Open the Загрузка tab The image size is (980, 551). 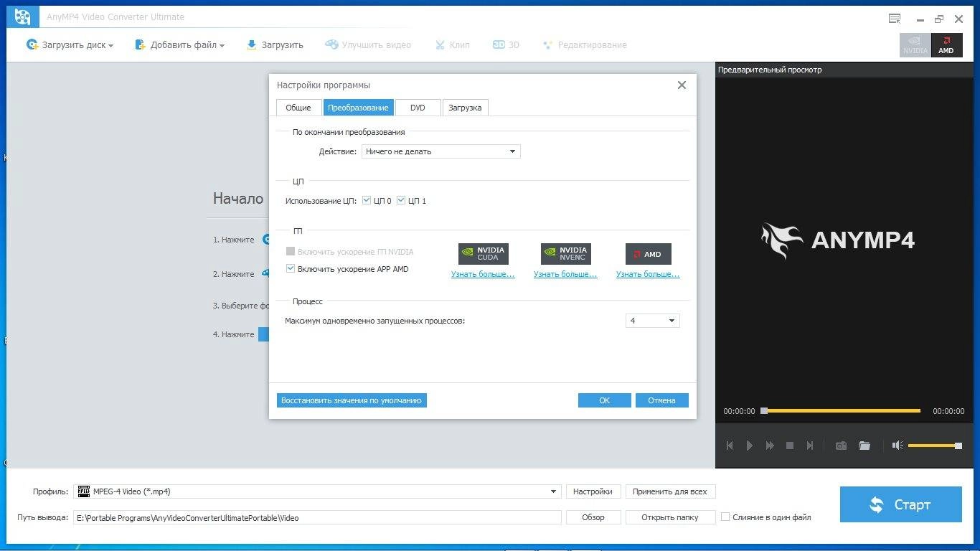coord(465,108)
